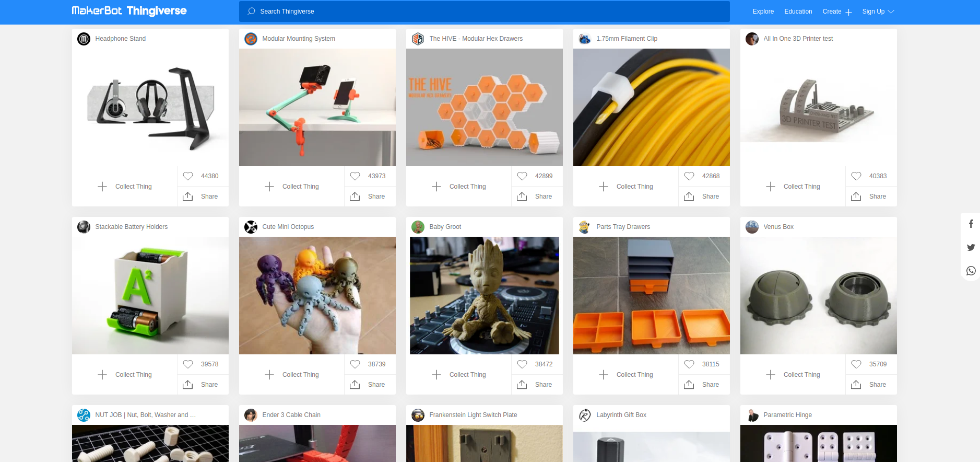Screen dimensions: 980x462
Task: Open "Ender 3 Cable Chain" title
Action: tap(291, 415)
